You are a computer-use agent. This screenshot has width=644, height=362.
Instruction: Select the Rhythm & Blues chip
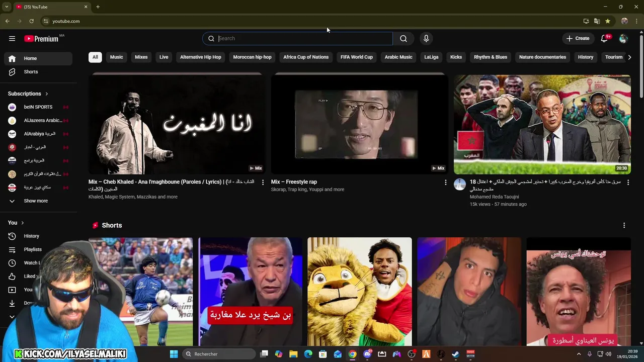click(491, 57)
